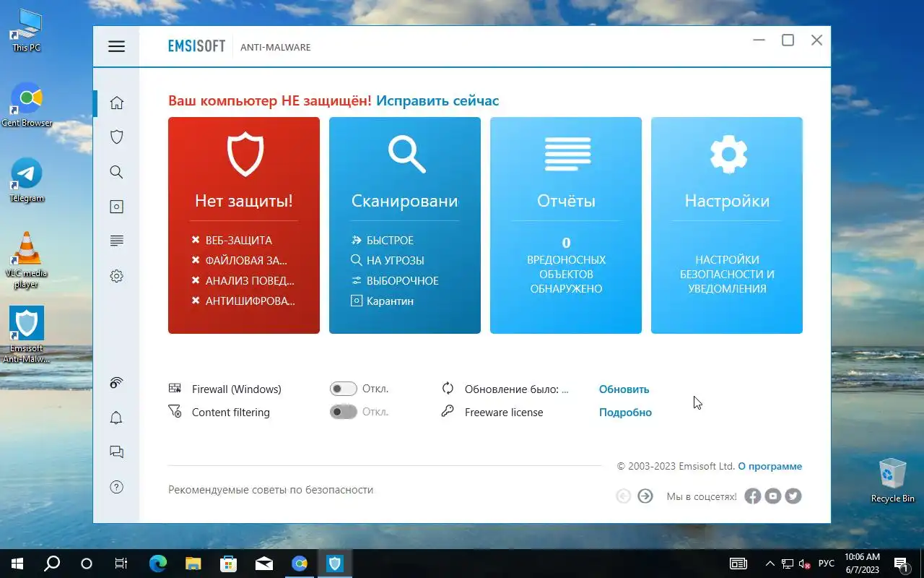Open the Protection shield sidebar icon
The height and width of the screenshot is (578, 924).
(116, 137)
